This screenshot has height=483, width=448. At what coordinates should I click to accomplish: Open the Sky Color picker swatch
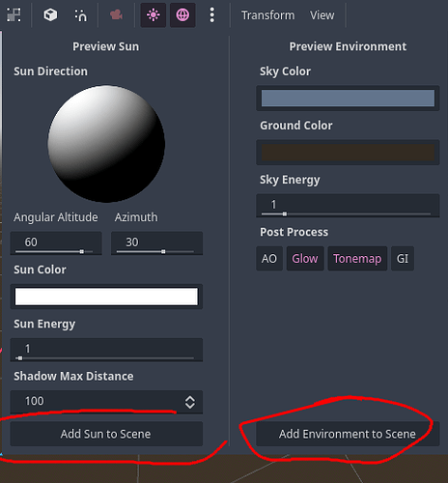click(348, 99)
